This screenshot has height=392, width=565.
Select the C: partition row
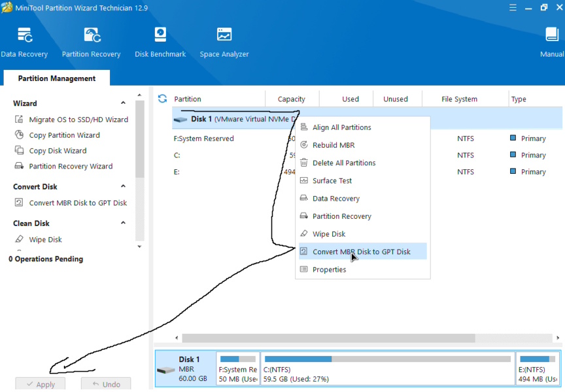pos(367,155)
